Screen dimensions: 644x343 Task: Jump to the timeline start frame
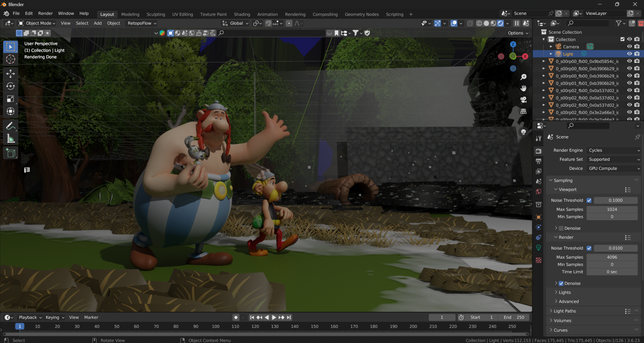(x=252, y=318)
